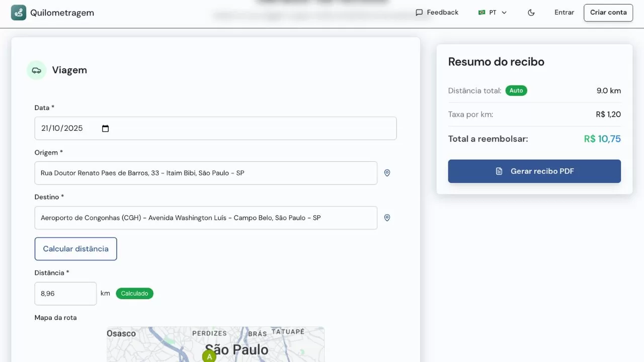Toggle dark mode with the moon icon
This screenshot has height=362, width=644.
click(531, 13)
